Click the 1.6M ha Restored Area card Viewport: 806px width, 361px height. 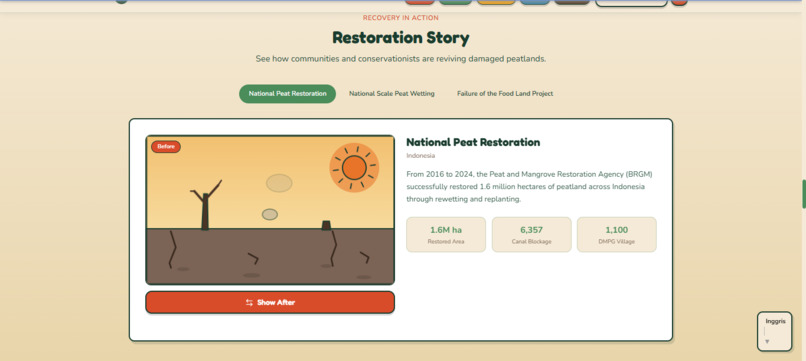[x=446, y=234]
